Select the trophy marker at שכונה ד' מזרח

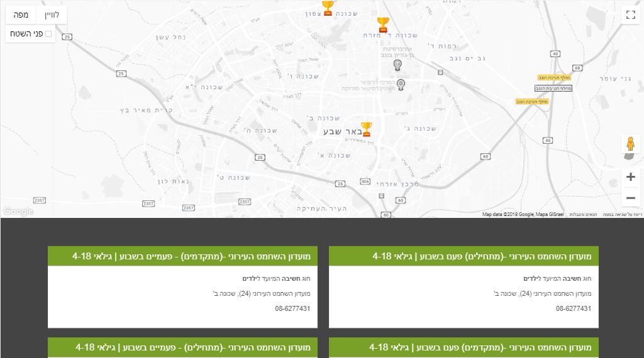click(x=383, y=25)
